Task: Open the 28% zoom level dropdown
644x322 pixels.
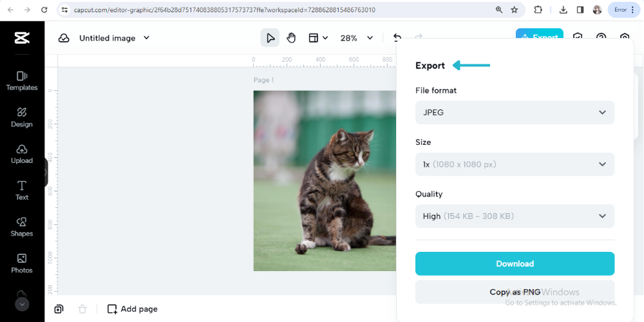Action: pyautogui.click(x=356, y=38)
